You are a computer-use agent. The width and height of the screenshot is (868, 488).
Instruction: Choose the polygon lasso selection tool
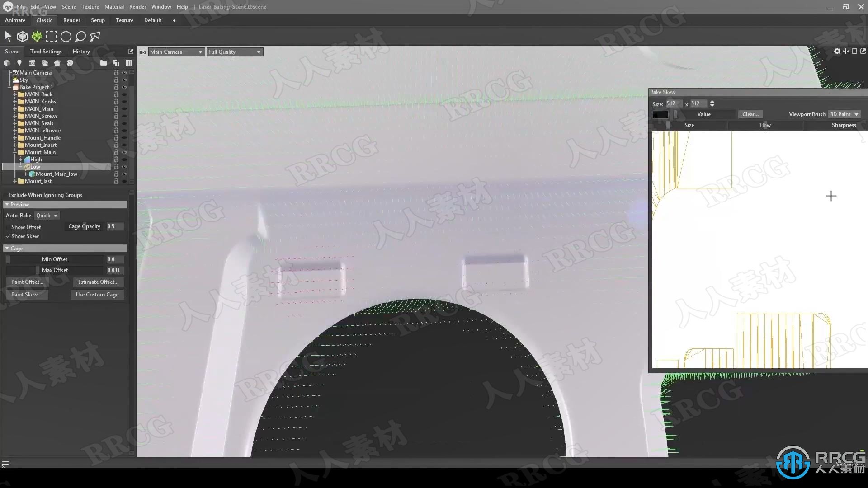point(95,37)
